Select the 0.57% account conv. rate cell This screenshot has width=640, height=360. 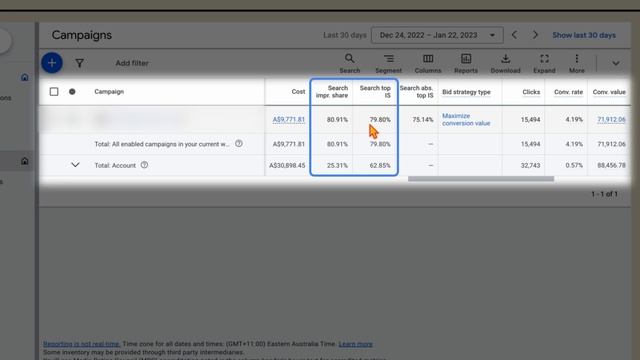point(574,165)
